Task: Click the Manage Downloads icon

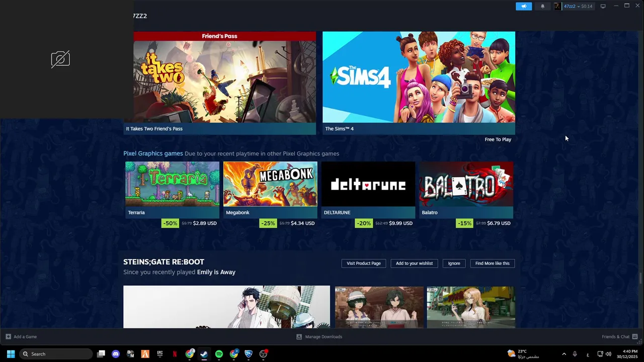Action: point(299,336)
